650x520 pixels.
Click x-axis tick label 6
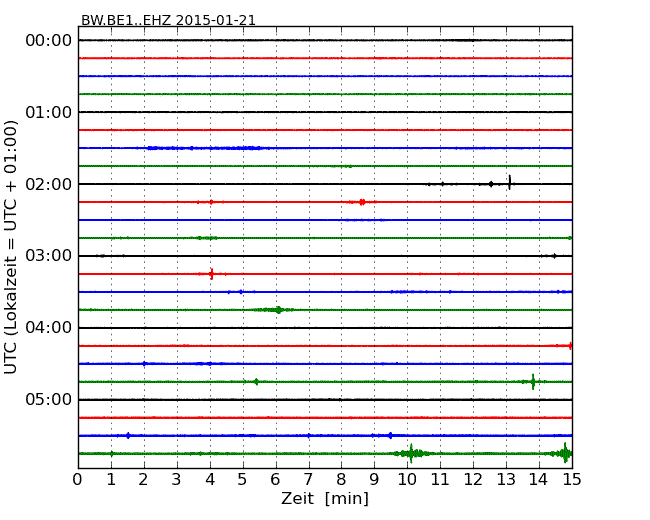pos(276,480)
